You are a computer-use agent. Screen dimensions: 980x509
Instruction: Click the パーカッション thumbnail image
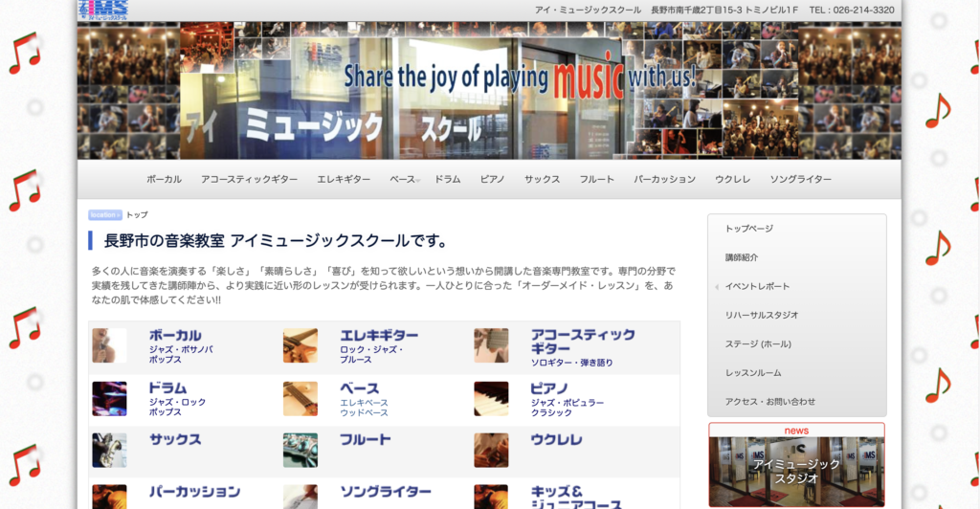(x=109, y=498)
